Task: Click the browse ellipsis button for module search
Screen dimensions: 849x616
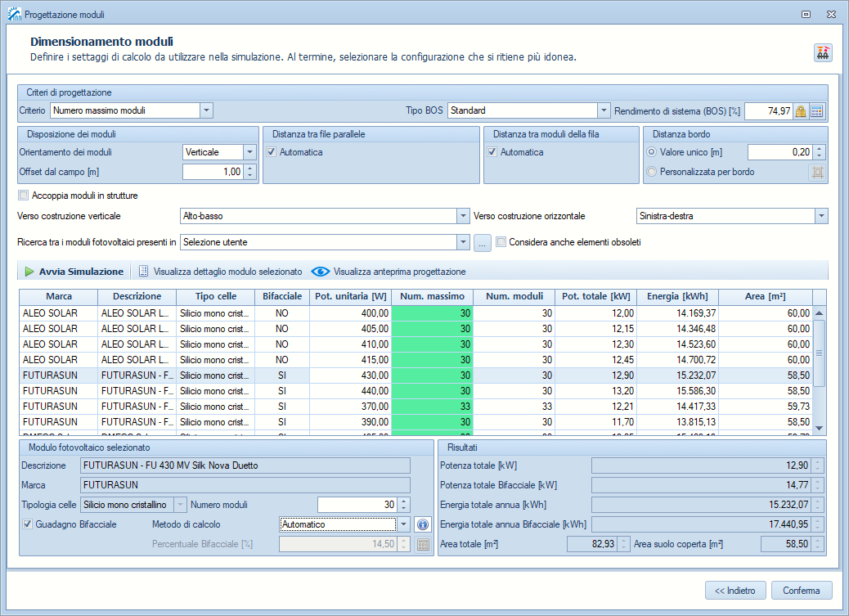Action: pos(483,242)
